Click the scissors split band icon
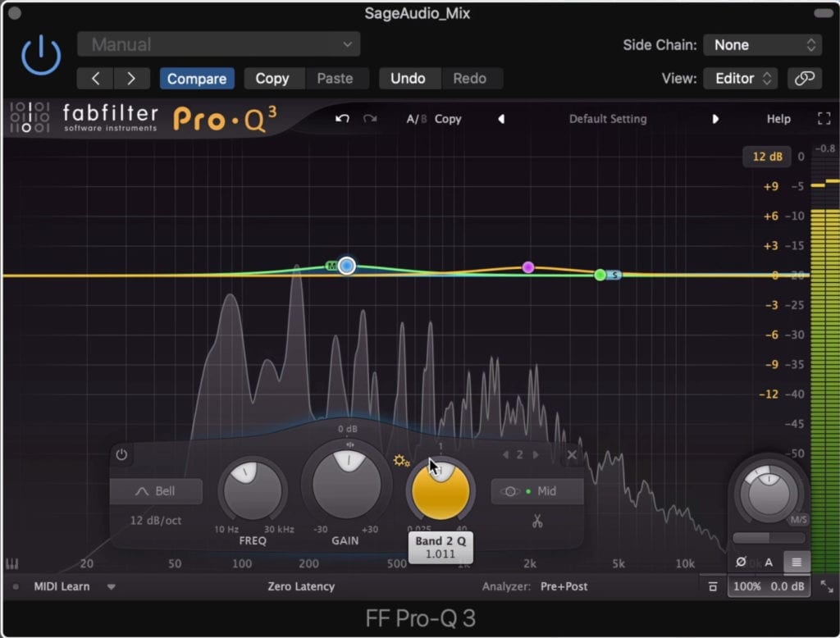840x638 pixels. [x=537, y=522]
